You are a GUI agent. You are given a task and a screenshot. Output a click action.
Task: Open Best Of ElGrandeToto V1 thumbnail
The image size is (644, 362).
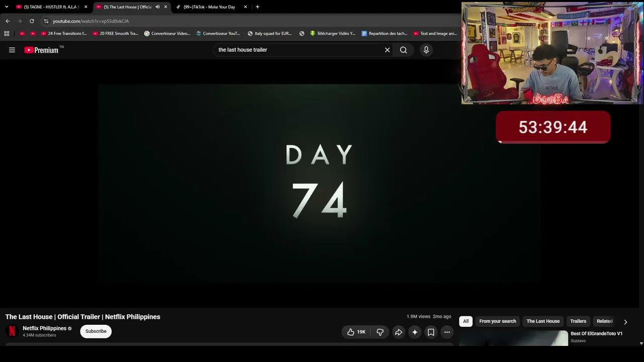click(x=513, y=338)
